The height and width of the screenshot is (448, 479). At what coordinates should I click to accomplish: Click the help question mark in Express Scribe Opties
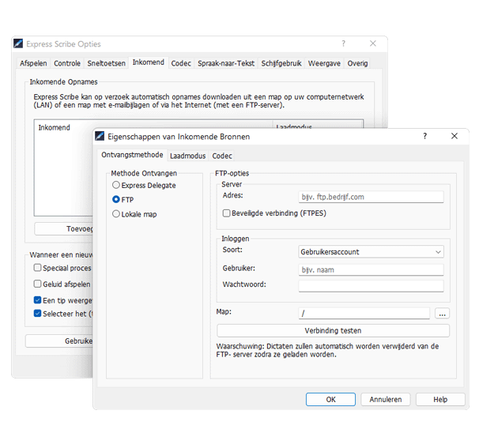pyautogui.click(x=343, y=43)
